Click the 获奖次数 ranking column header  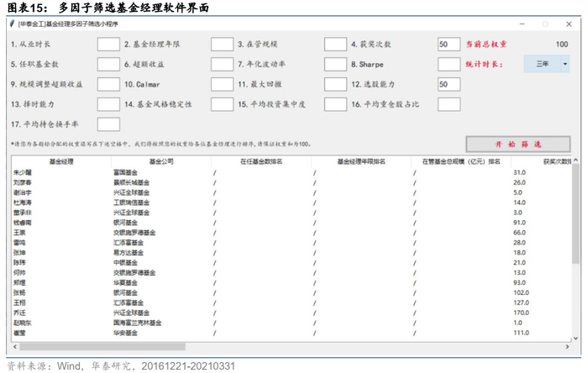tap(542, 161)
